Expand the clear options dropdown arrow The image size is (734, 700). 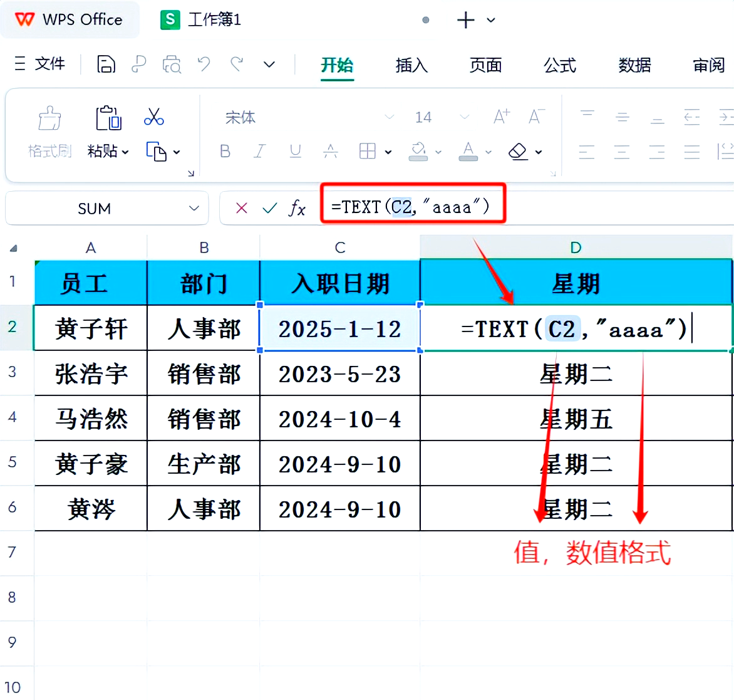[539, 152]
